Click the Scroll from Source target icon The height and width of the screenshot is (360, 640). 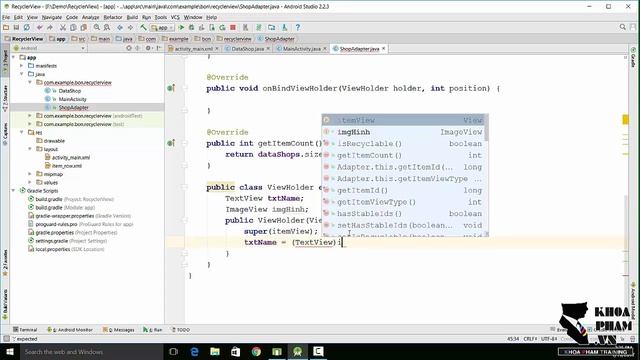click(x=129, y=48)
